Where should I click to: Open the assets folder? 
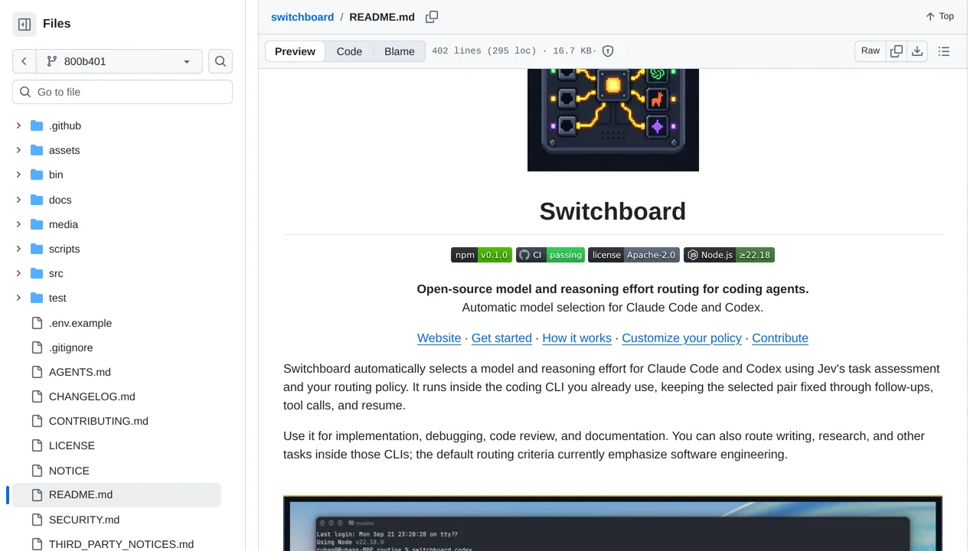pos(64,150)
